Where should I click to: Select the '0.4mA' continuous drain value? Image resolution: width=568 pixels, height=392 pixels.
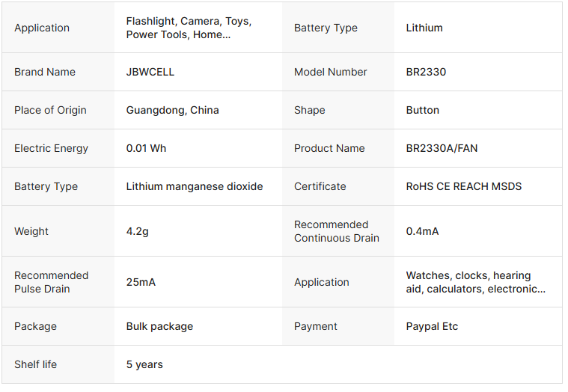pyautogui.click(x=423, y=231)
